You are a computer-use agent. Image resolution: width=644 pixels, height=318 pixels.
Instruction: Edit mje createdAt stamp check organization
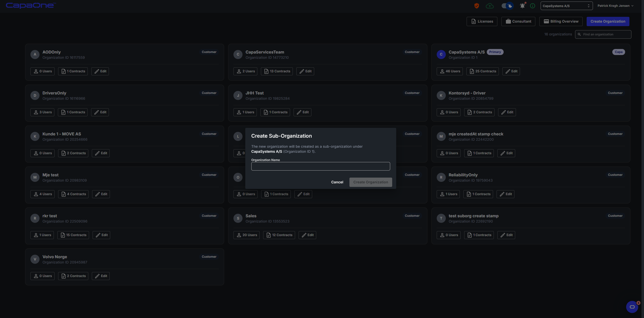[506, 153]
